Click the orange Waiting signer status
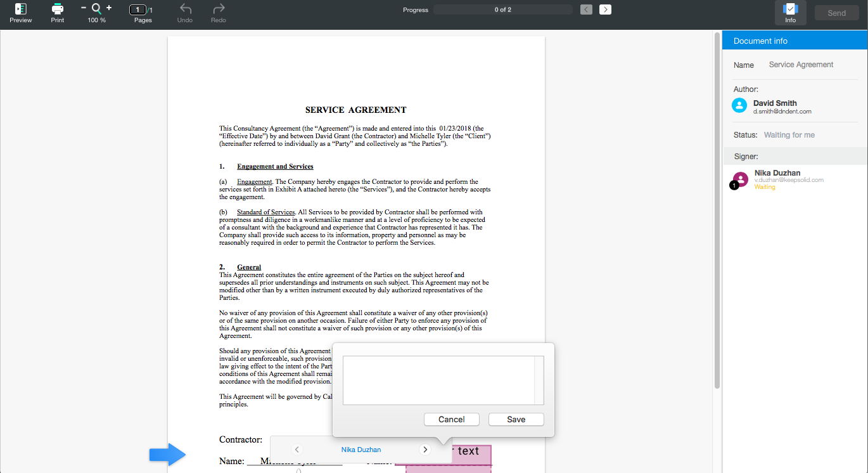868x473 pixels. click(765, 187)
